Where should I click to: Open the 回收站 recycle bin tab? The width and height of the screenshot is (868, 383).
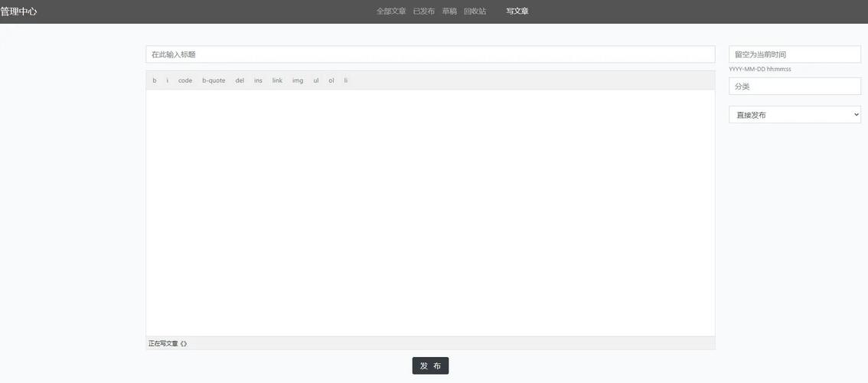[475, 11]
